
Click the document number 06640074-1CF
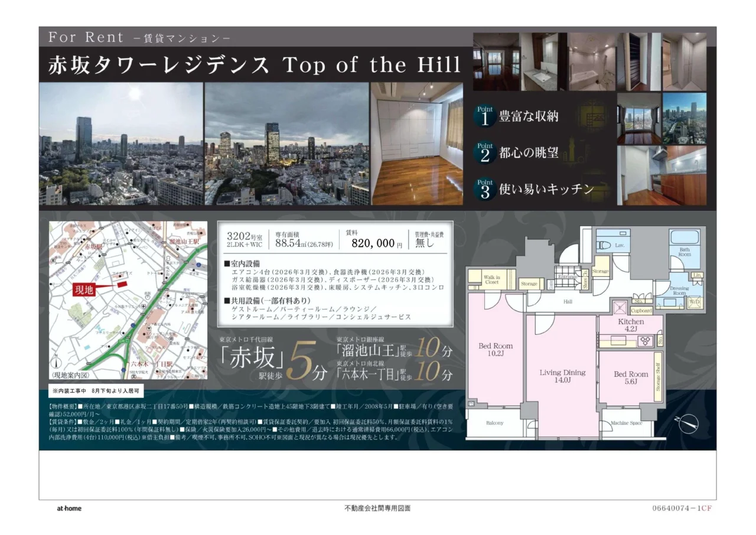coord(682,508)
